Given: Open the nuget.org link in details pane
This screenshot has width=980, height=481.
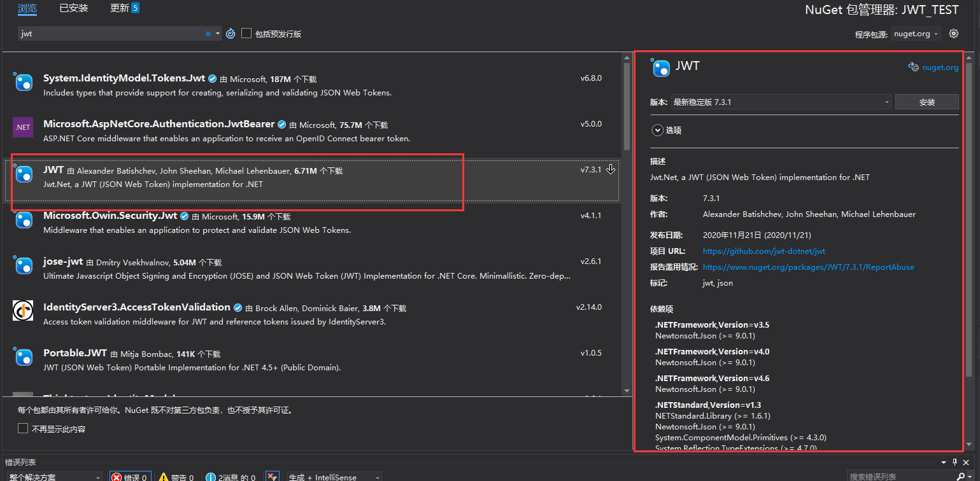Looking at the screenshot, I should pyautogui.click(x=940, y=67).
